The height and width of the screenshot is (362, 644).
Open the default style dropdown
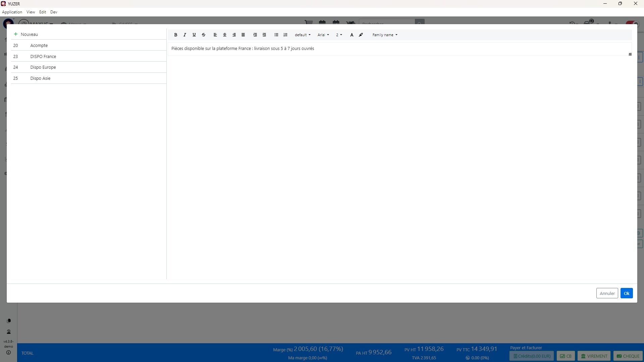[x=303, y=35]
